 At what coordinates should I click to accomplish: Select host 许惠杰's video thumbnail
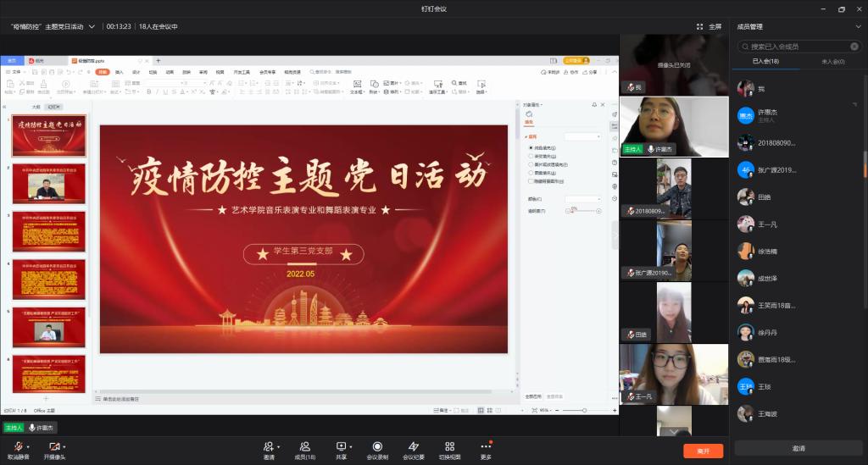[x=674, y=126]
